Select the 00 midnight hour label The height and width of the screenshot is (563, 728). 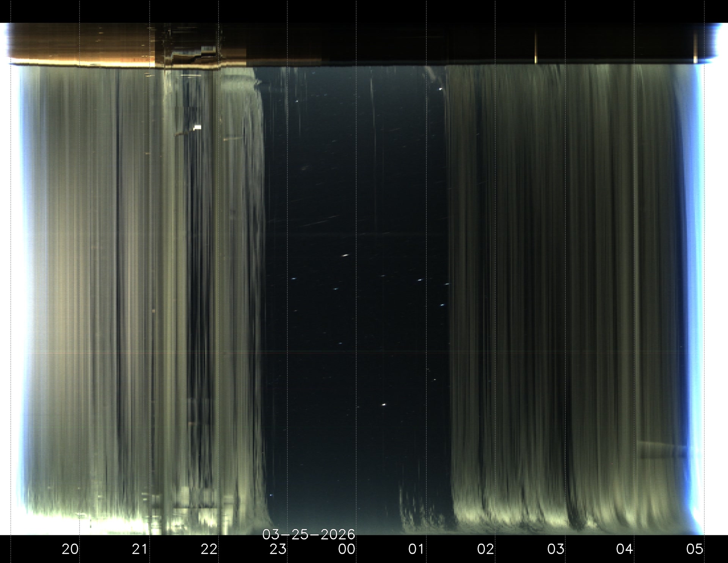pos(347,549)
